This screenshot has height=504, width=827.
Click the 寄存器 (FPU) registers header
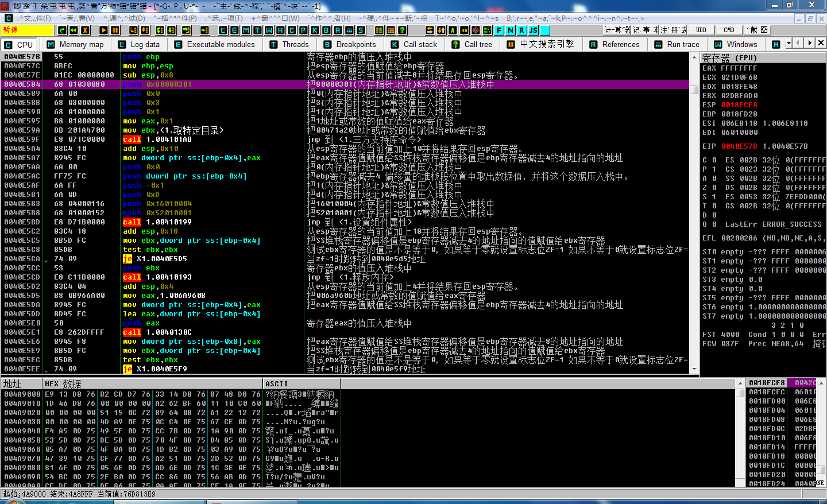(x=763, y=57)
